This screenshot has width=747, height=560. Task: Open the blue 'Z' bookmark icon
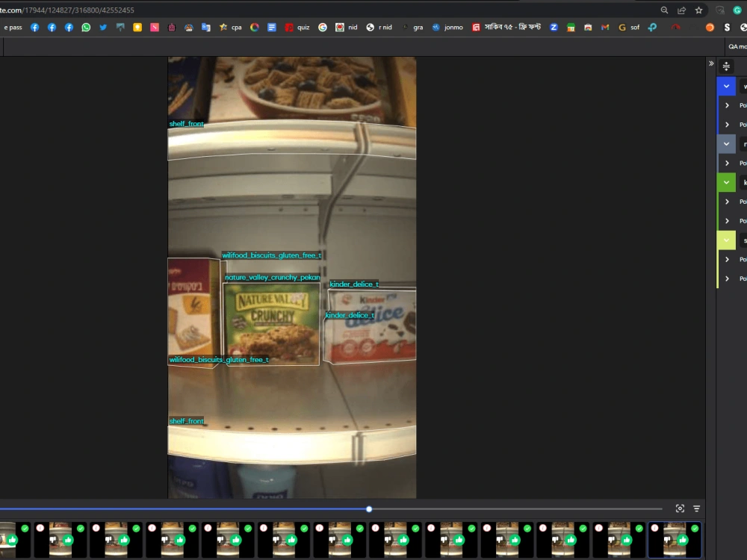point(554,27)
